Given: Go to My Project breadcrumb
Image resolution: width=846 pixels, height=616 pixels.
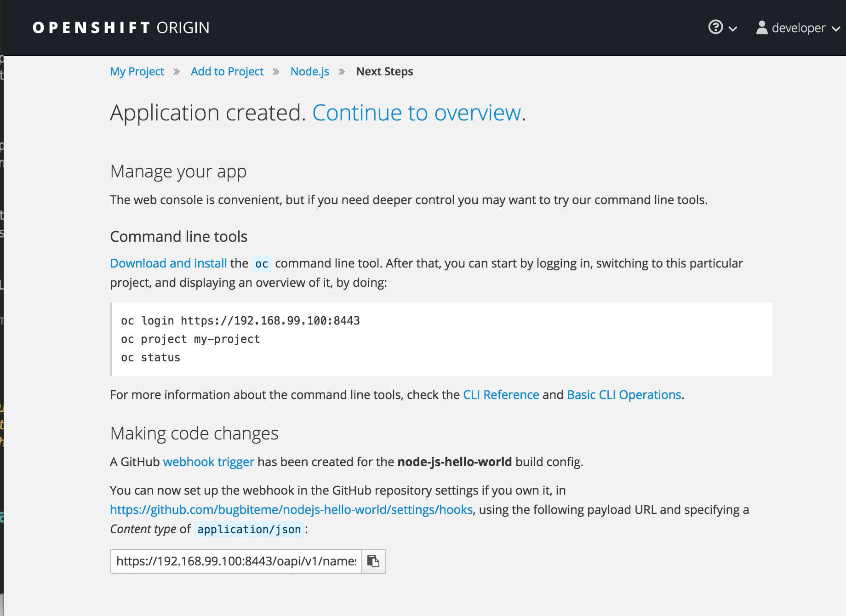Looking at the screenshot, I should click(137, 72).
